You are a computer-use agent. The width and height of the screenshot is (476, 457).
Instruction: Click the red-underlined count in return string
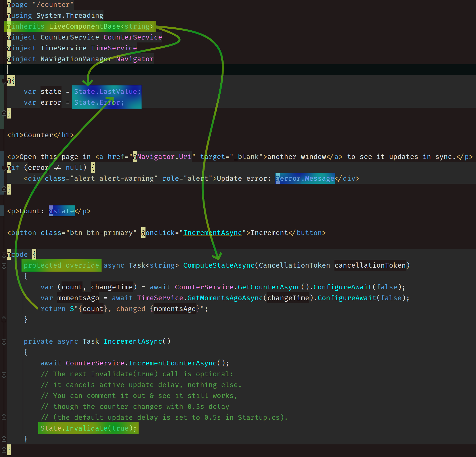click(x=93, y=309)
